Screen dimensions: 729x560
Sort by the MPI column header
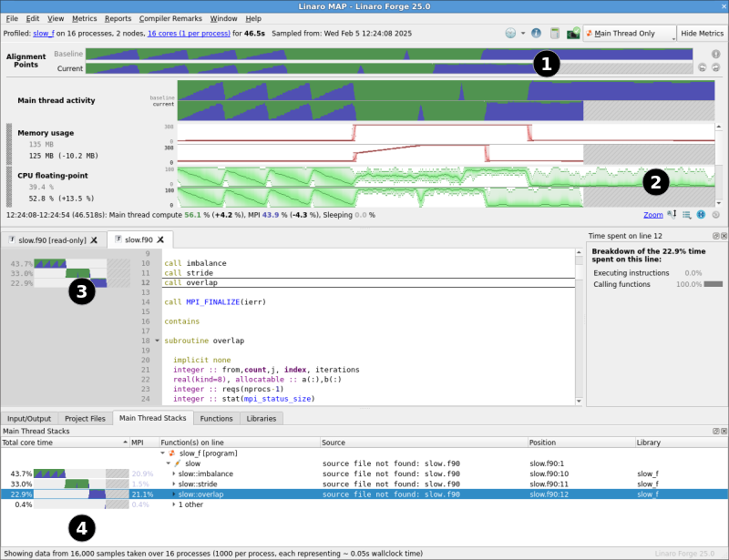pyautogui.click(x=144, y=443)
